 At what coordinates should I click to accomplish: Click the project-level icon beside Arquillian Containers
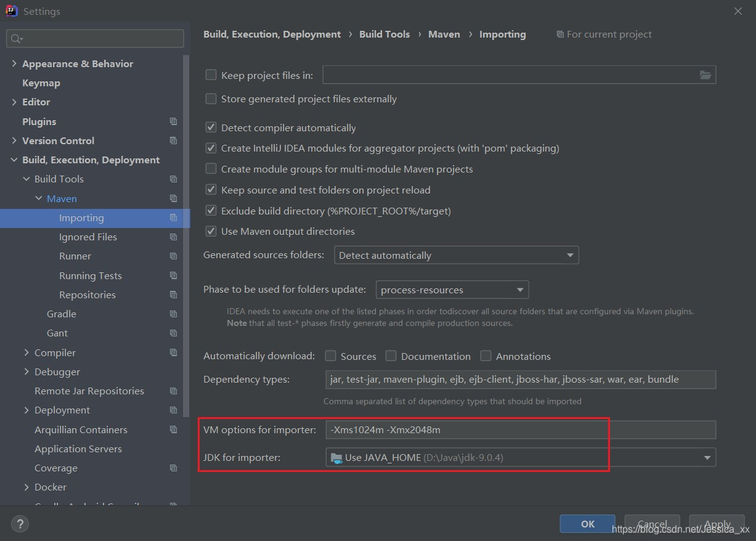pyautogui.click(x=173, y=429)
